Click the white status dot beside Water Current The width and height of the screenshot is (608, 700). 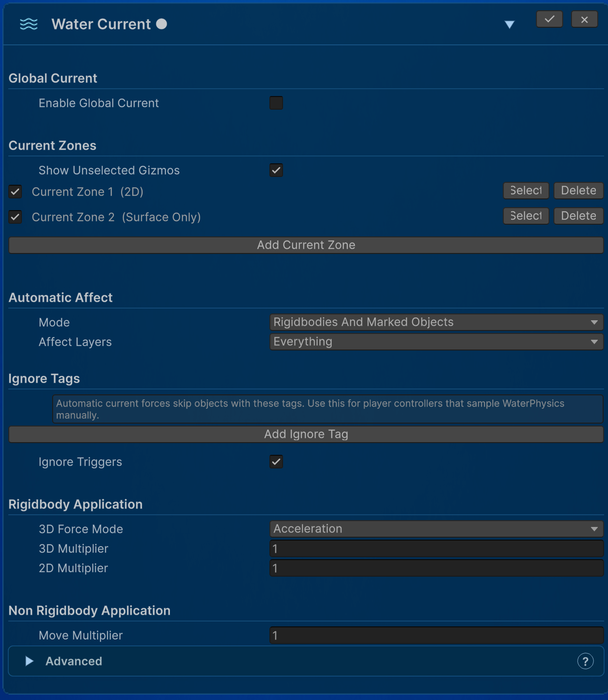coord(161,24)
